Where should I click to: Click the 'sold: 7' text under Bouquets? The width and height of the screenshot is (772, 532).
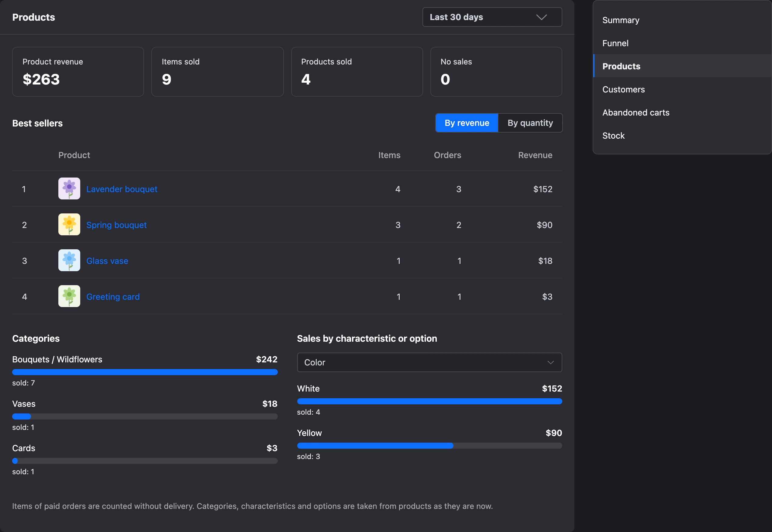[x=23, y=383]
